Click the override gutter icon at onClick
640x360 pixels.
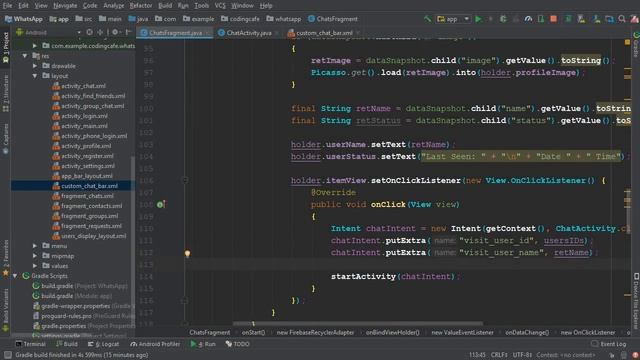coord(161,204)
